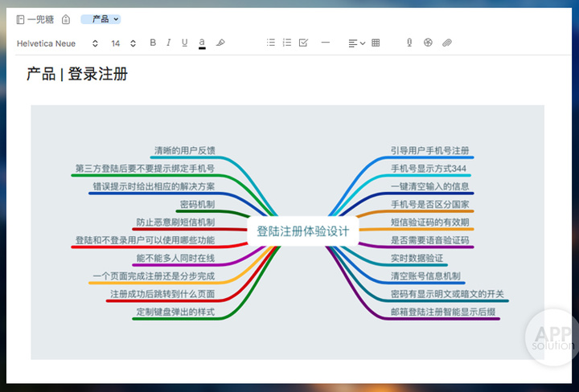The image size is (579, 392).
Task: Click the 一兜糖 notebook name
Action: pyautogui.click(x=41, y=19)
